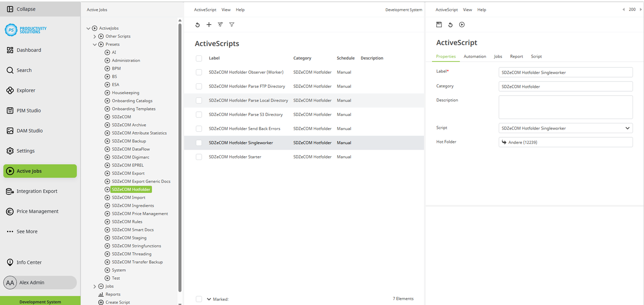Open the Info Center

pos(29,262)
